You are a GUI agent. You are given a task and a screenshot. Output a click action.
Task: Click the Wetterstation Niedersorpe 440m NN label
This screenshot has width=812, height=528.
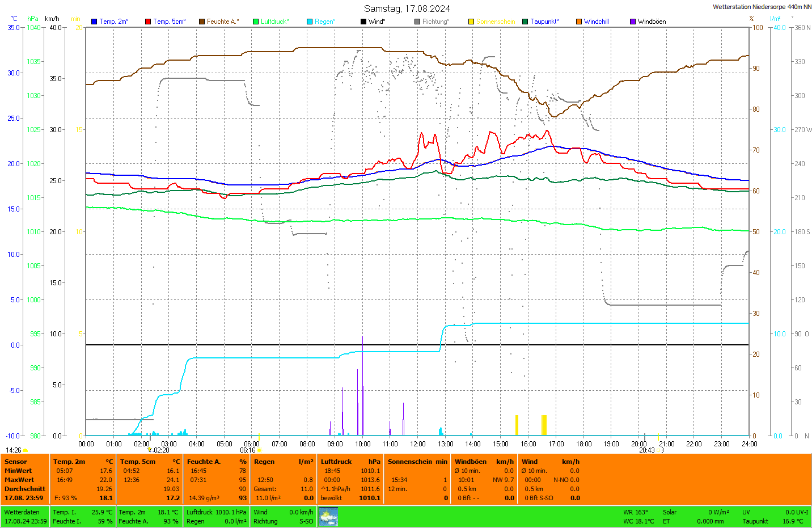[762, 7]
